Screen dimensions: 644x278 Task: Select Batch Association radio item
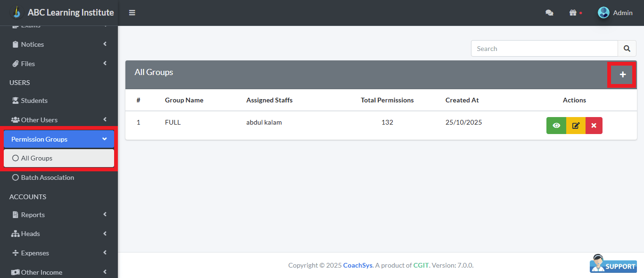click(x=16, y=177)
